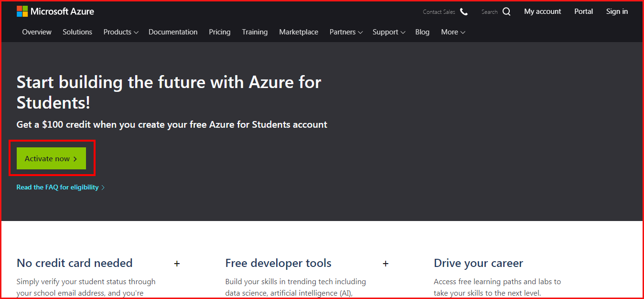Expand the Support dropdown menu
This screenshot has height=299, width=644.
pos(389,32)
